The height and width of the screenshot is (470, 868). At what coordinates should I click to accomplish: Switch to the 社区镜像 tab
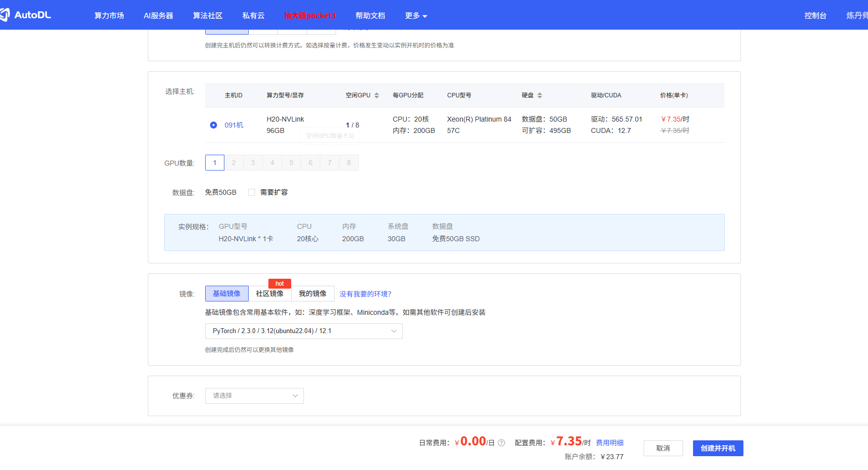coord(270,293)
